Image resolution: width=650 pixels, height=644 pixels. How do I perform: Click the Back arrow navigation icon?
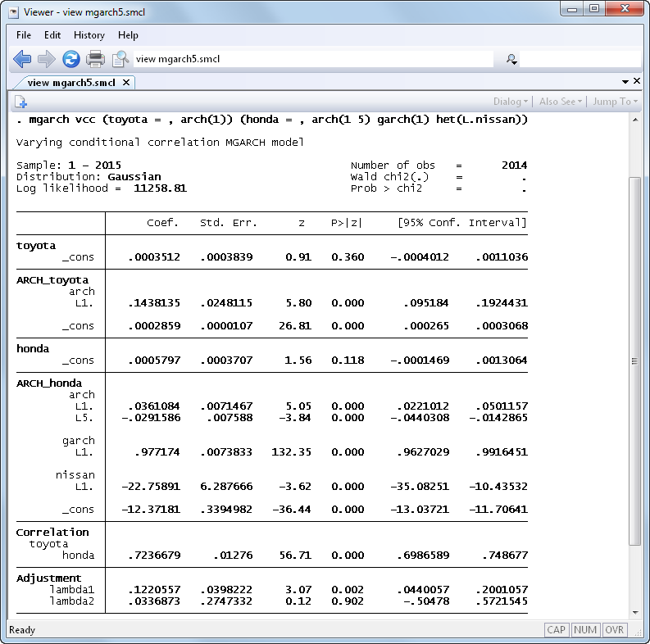pyautogui.click(x=22, y=59)
